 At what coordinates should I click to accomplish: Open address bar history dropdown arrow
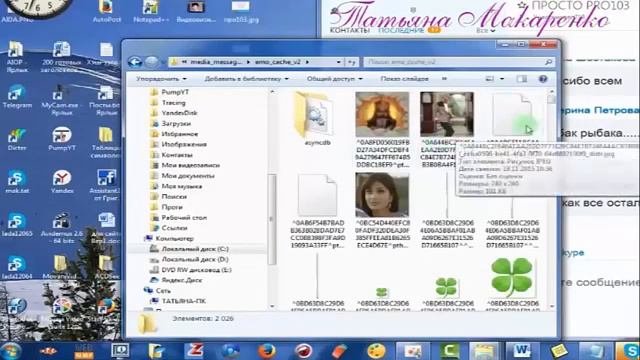(x=338, y=62)
